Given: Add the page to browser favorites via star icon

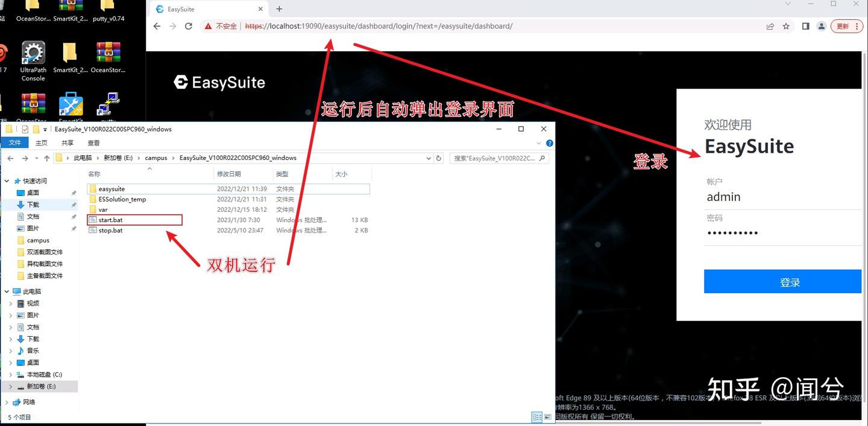Looking at the screenshot, I should tap(785, 26).
